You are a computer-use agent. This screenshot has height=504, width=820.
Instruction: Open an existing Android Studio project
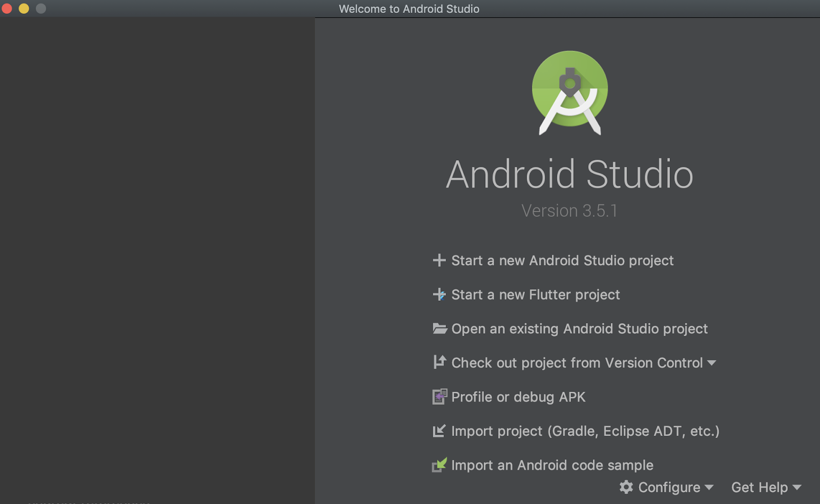click(x=579, y=328)
